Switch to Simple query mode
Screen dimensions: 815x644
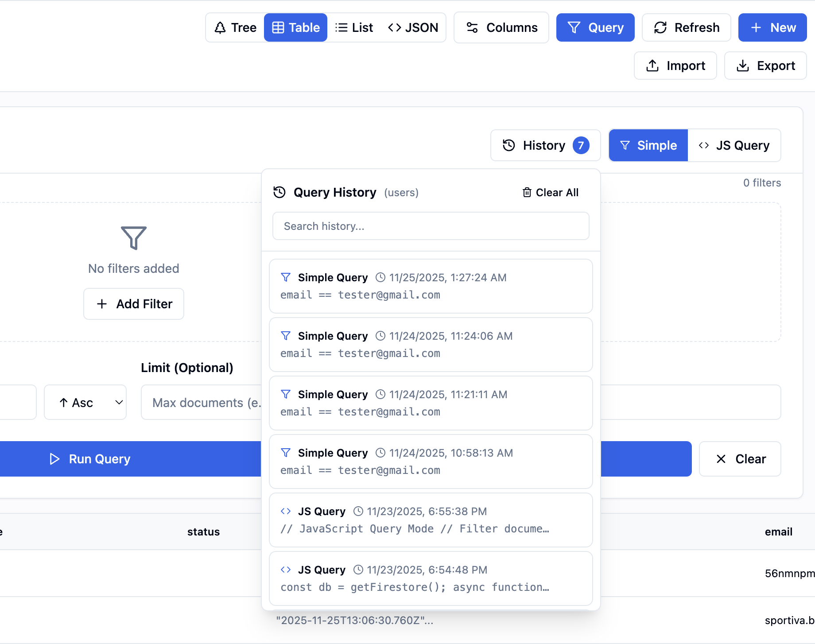click(x=648, y=145)
